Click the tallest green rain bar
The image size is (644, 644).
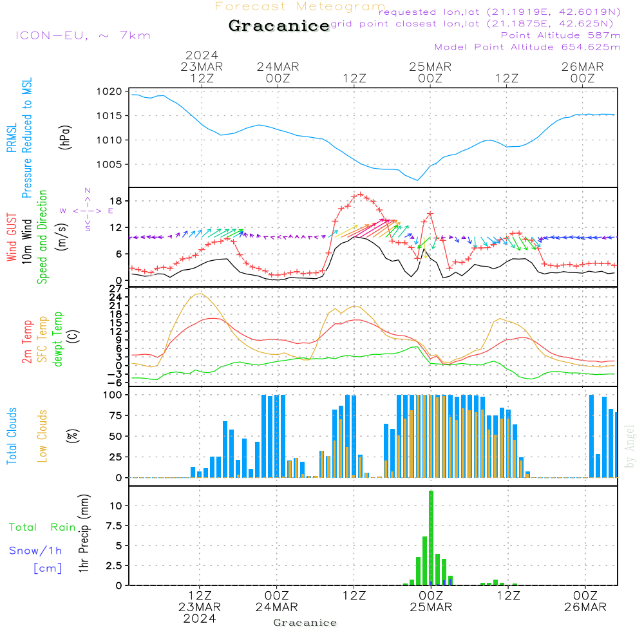[x=431, y=538]
